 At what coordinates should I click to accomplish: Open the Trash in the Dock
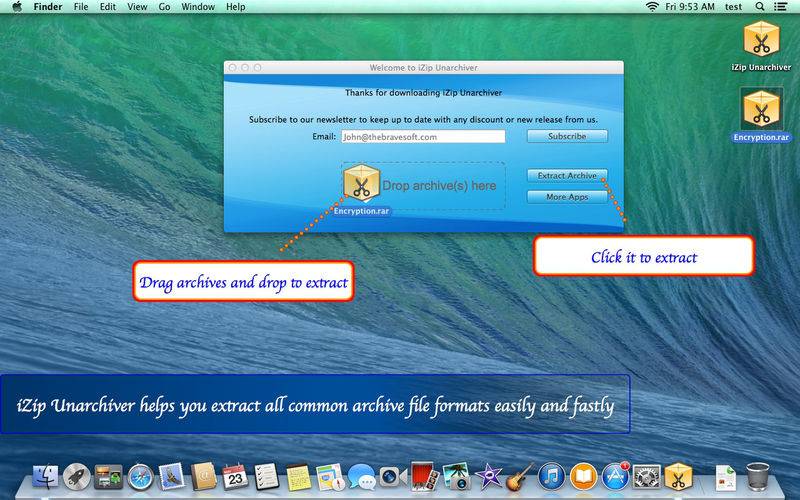point(757,477)
